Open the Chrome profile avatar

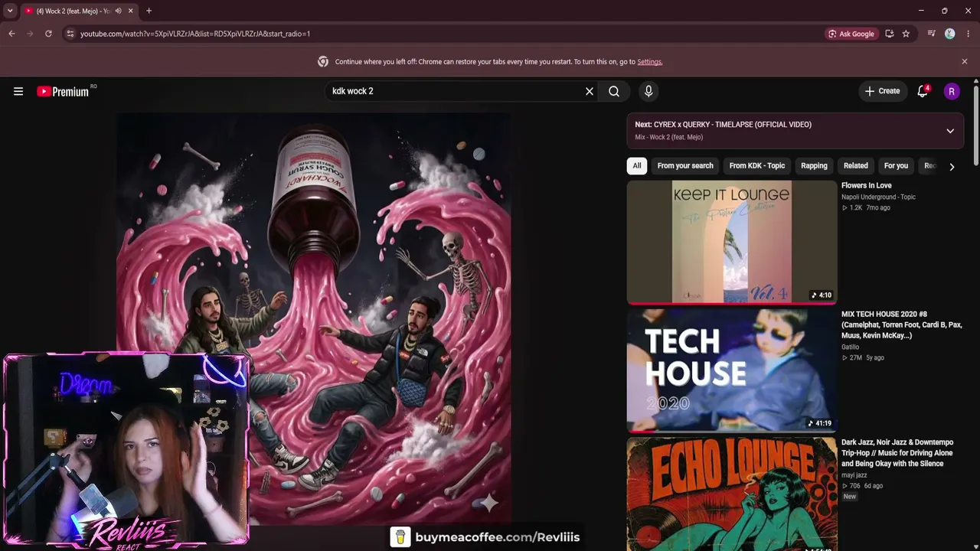pyautogui.click(x=950, y=34)
